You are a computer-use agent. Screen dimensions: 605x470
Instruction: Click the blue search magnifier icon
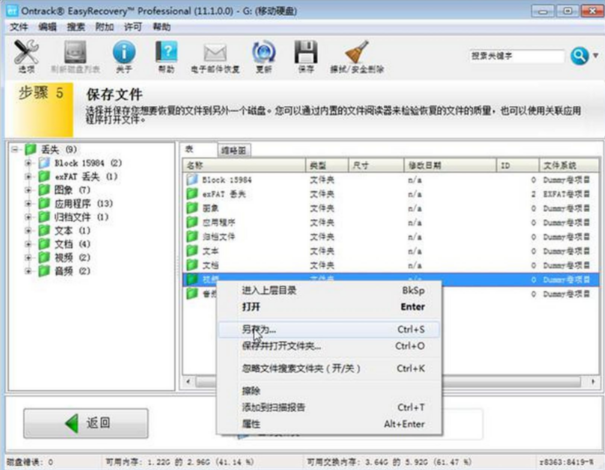(x=579, y=57)
